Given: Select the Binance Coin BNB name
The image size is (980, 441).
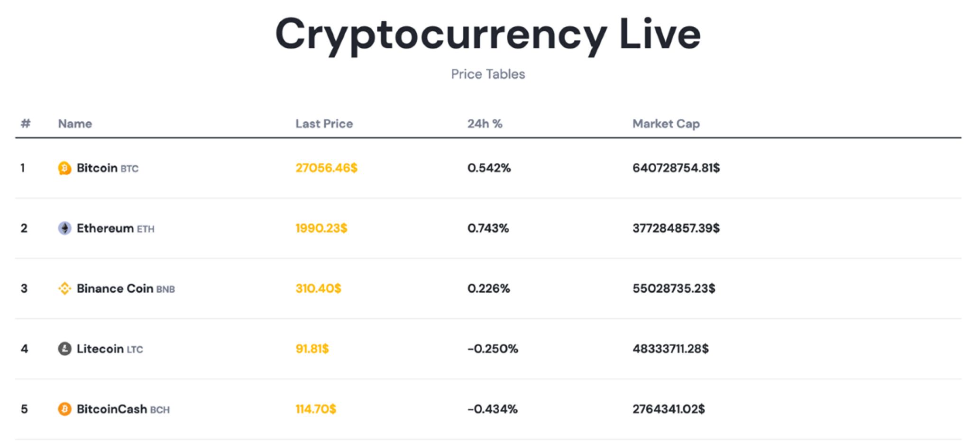Looking at the screenshot, I should tap(126, 288).
